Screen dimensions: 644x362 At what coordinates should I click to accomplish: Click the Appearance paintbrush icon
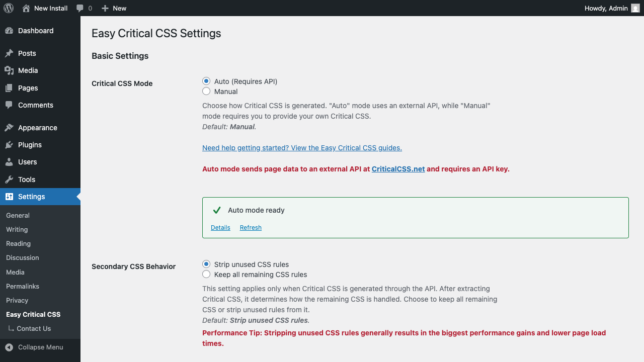point(11,127)
